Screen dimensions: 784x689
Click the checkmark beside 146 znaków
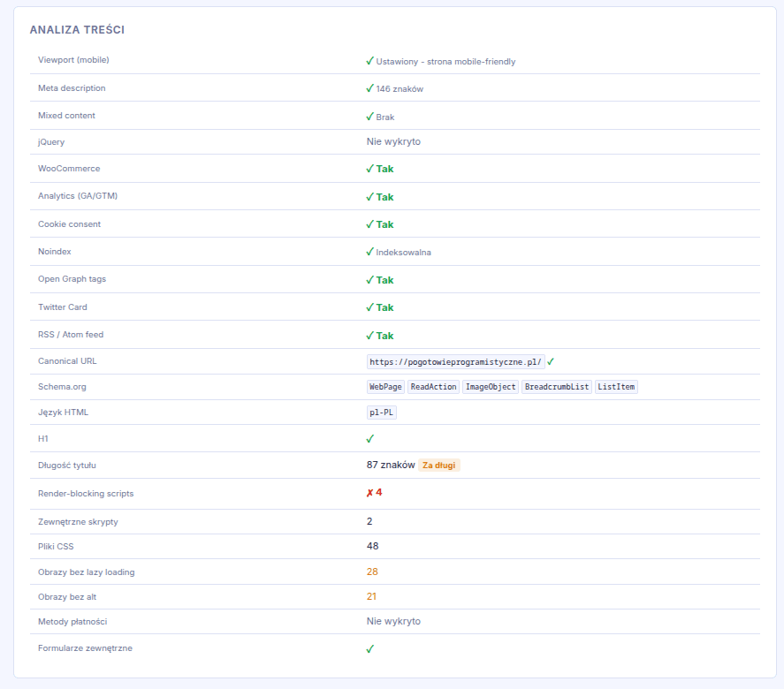(370, 88)
